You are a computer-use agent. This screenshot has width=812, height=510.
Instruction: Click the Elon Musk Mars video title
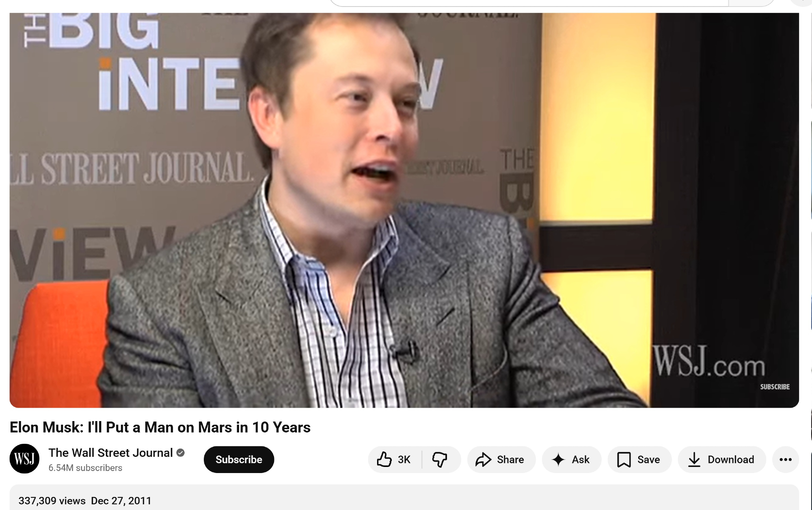pos(160,427)
